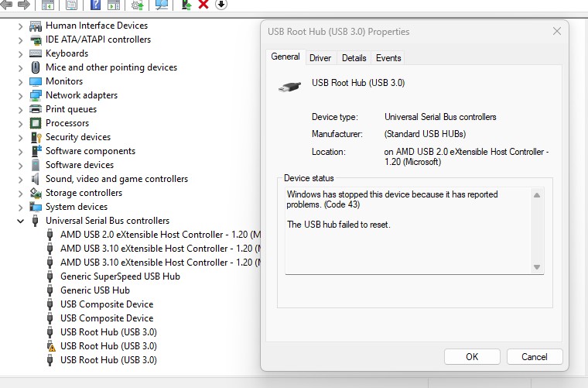Click the back arrow in the toolbar
This screenshot has width=588, height=388.
7,5
